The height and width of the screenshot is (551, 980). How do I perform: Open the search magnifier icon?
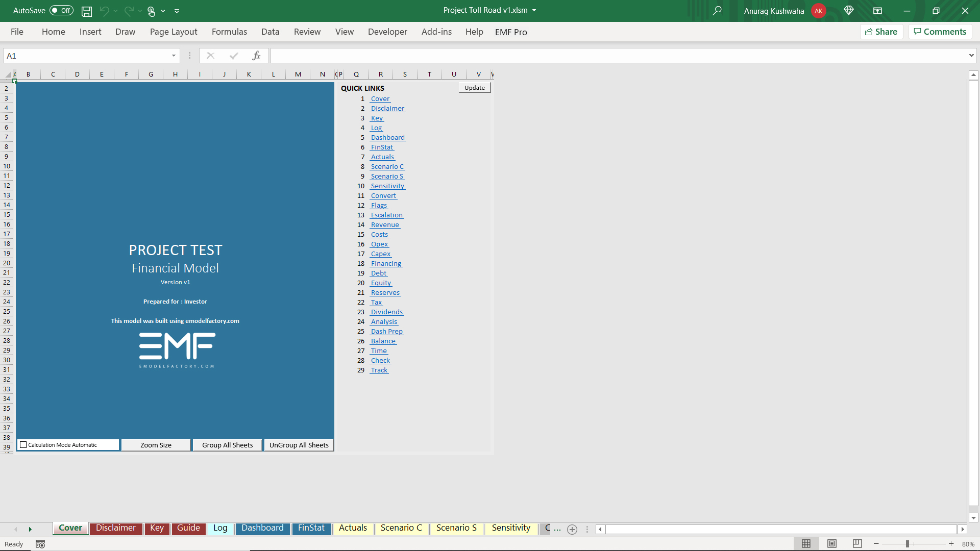(717, 11)
